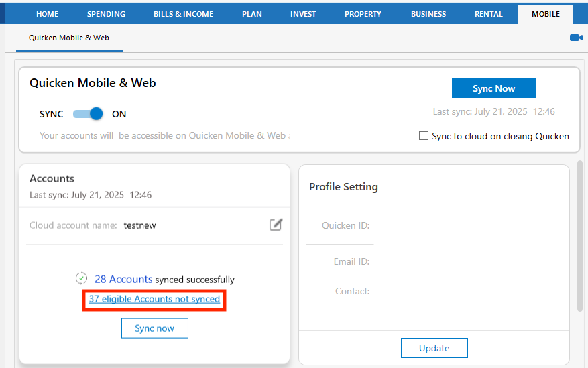Screen dimensions: 588x368
Task: Go to BILLS & INCOME tab
Action: click(x=184, y=14)
